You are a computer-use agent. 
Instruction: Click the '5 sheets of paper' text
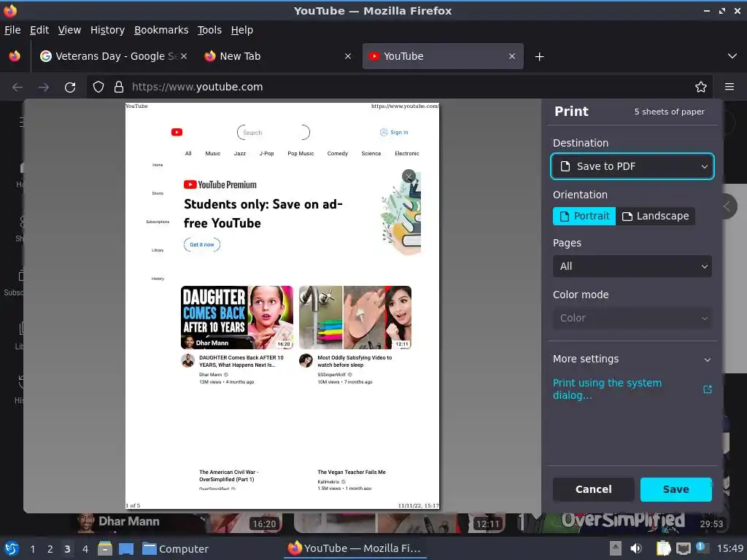[x=670, y=112]
